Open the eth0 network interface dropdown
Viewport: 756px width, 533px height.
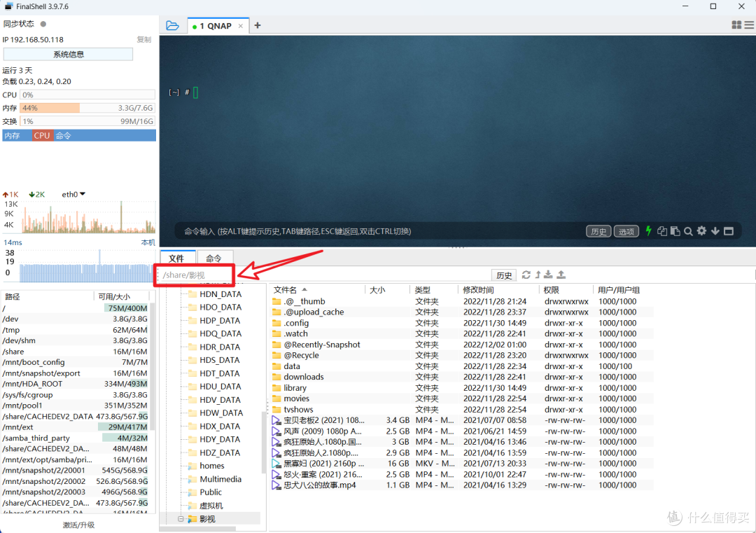(x=72, y=194)
